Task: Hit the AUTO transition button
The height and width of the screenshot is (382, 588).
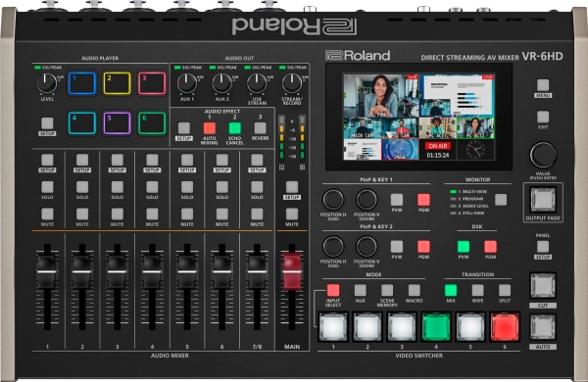Action: pos(543,327)
